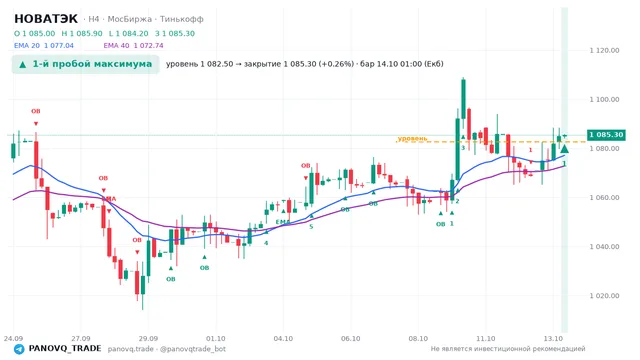
Task: Click the current price tag 1 085.30
Action: coord(606,135)
